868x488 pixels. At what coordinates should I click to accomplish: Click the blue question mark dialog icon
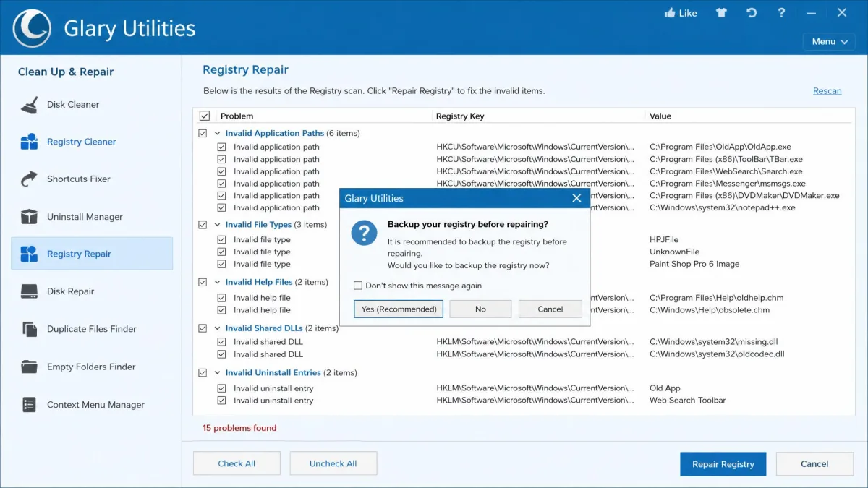tap(364, 234)
